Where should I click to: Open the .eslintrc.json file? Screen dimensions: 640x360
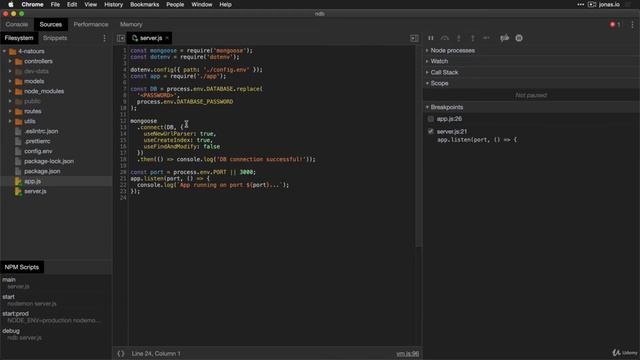pos(41,131)
